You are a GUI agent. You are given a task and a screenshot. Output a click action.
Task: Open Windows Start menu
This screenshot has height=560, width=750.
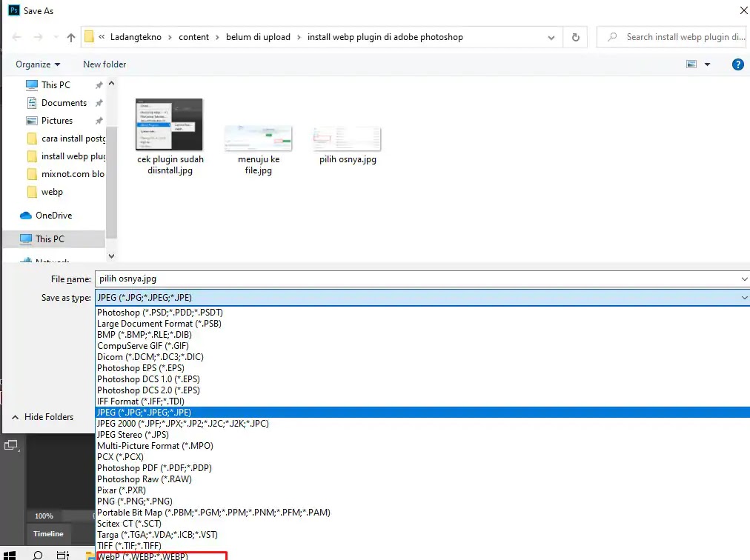[10, 556]
